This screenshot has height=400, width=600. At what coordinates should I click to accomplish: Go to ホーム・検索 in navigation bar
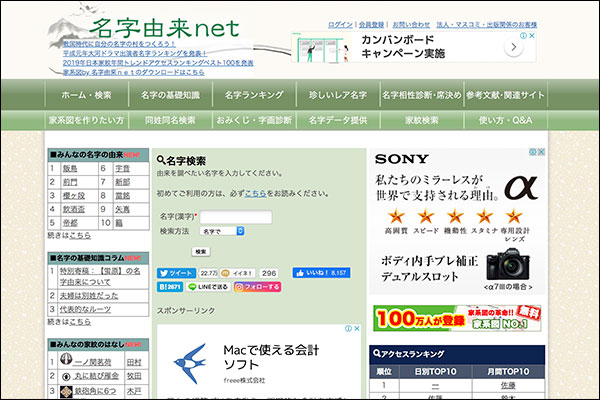(87, 95)
